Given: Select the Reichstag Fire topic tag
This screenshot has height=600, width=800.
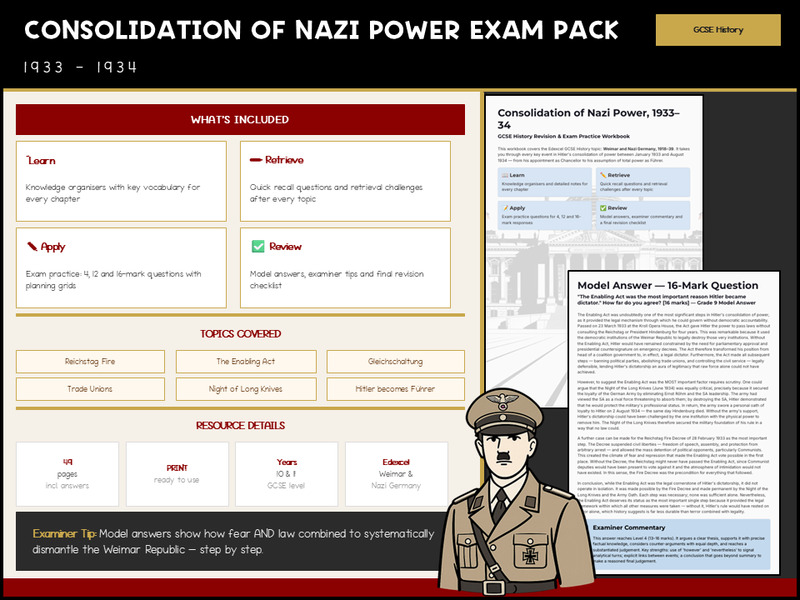Looking at the screenshot, I should point(90,361).
